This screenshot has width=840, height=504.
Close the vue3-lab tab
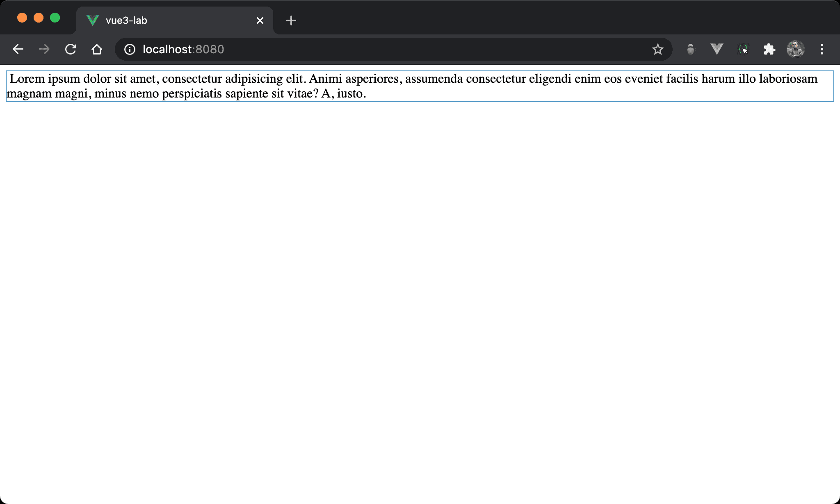[x=260, y=20]
